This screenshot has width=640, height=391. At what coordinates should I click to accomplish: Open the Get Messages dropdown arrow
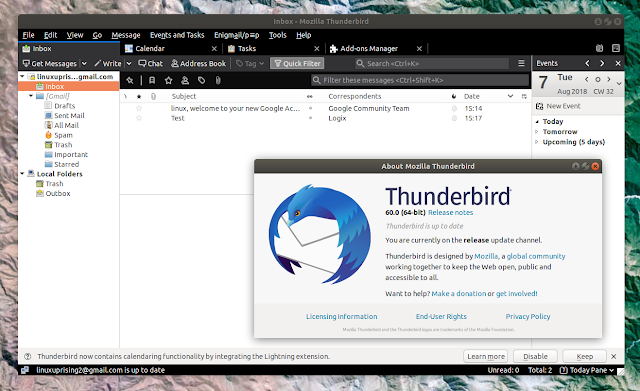coord(84,64)
